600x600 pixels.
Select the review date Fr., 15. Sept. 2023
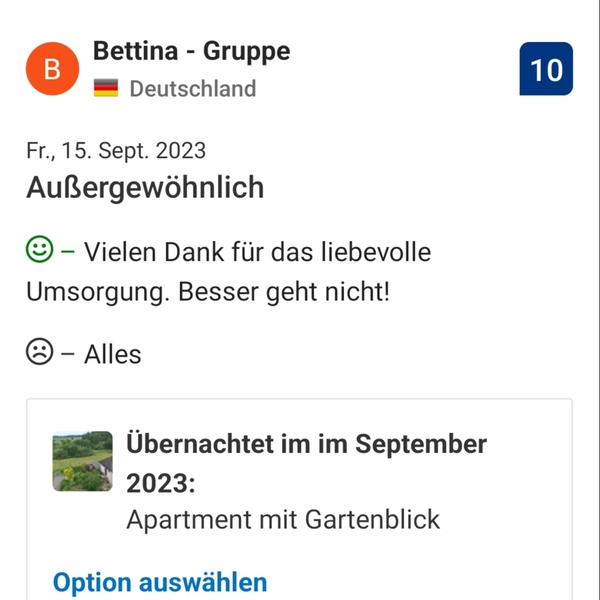pos(116,151)
